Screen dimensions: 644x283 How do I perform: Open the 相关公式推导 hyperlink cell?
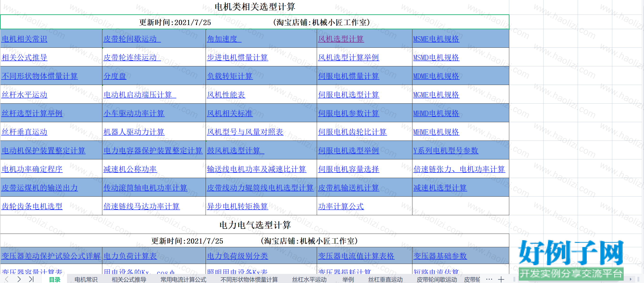(25, 58)
